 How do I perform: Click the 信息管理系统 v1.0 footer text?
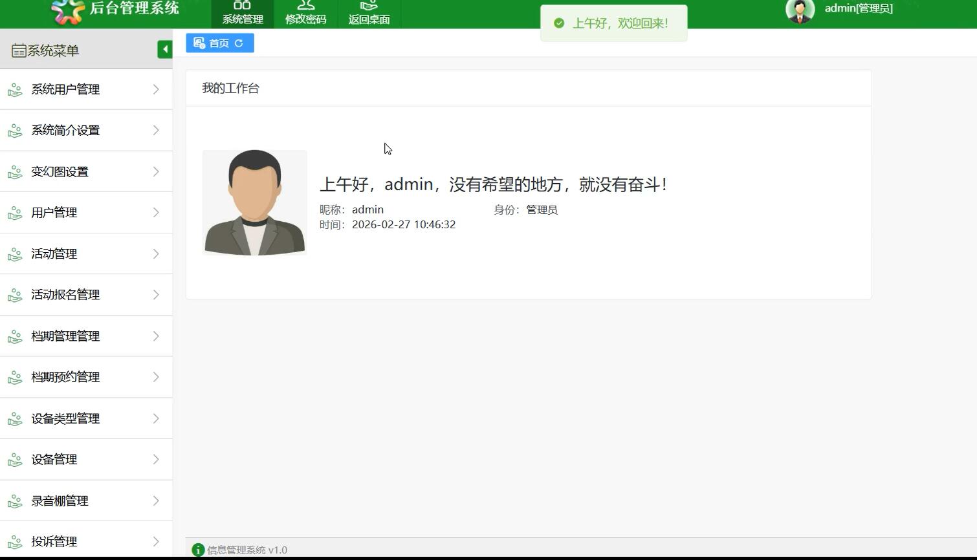(x=247, y=550)
